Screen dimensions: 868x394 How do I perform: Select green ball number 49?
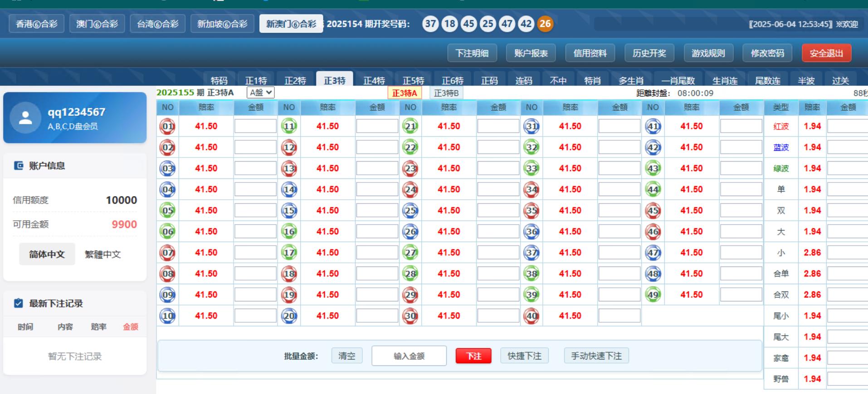click(x=653, y=295)
